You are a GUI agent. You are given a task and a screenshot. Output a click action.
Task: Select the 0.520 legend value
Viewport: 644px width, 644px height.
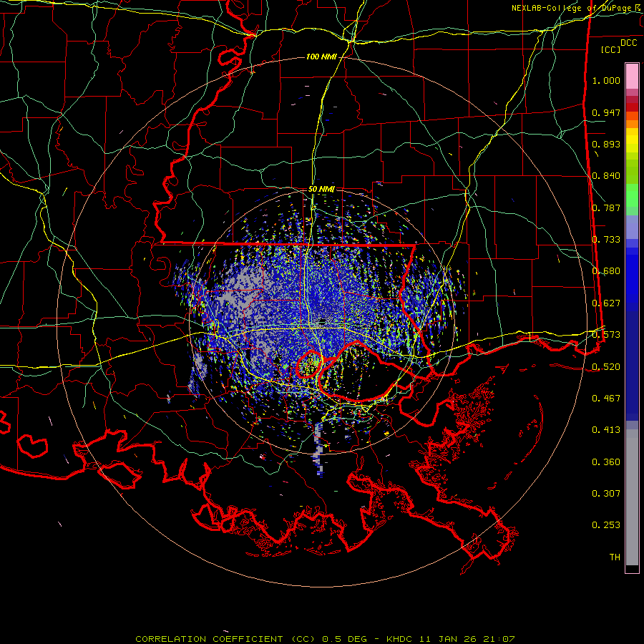606,367
